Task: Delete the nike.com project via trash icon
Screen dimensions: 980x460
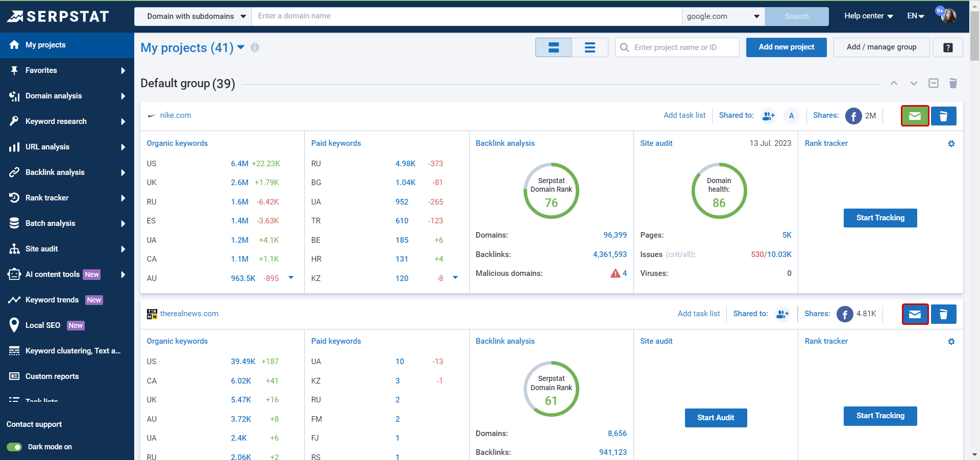Action: 943,116
